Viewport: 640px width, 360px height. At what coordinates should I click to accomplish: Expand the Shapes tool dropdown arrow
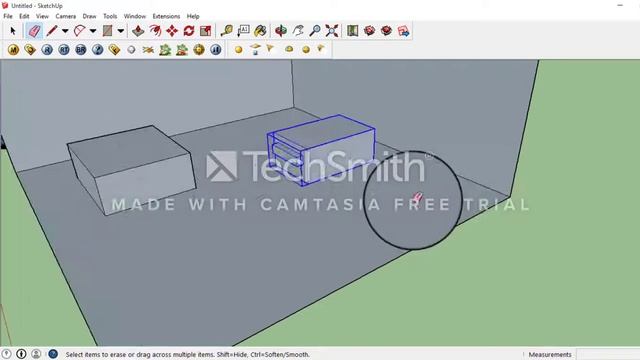[120, 31]
